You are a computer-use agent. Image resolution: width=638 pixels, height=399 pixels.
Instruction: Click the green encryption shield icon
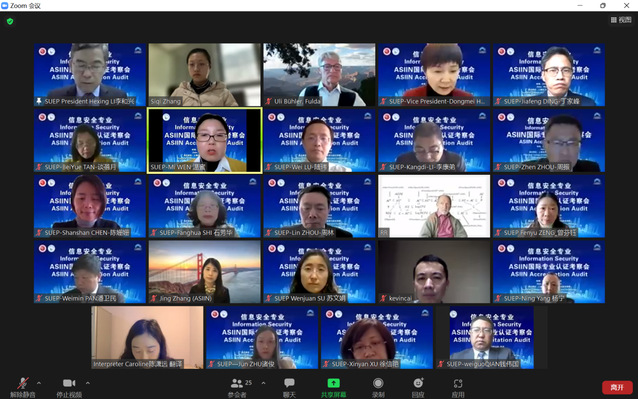click(10, 21)
